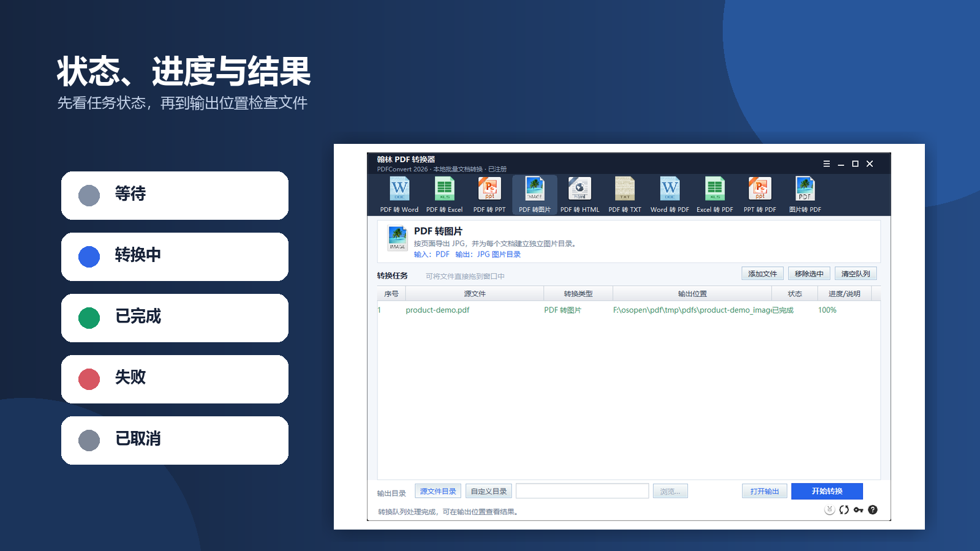
Task: Minimize the 翰林 PDF 转换器 window
Action: (841, 164)
